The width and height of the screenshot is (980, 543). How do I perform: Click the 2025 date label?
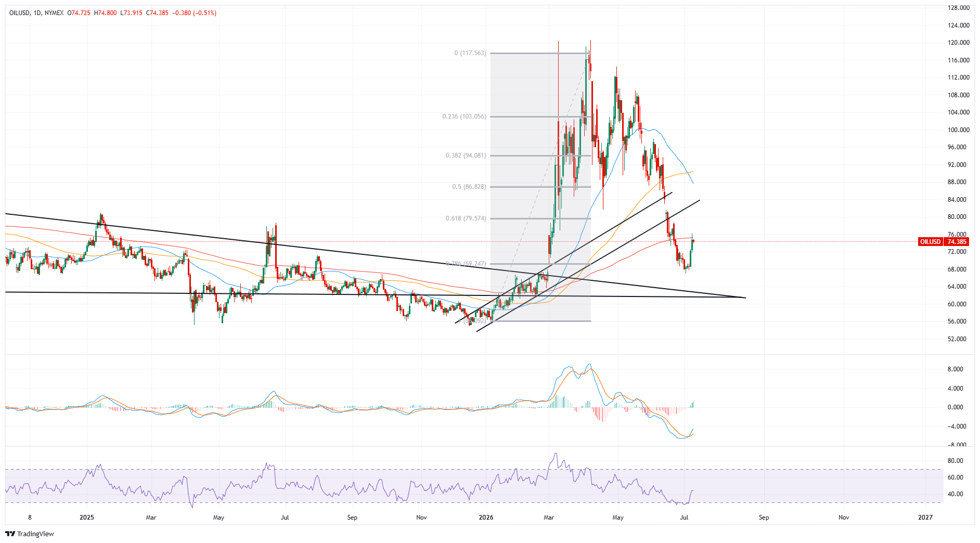click(x=87, y=518)
